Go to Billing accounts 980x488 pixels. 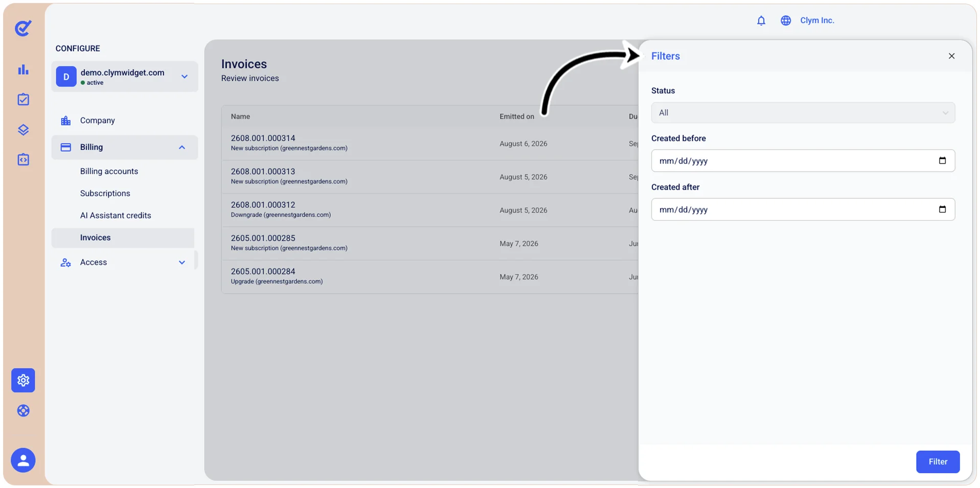(109, 171)
